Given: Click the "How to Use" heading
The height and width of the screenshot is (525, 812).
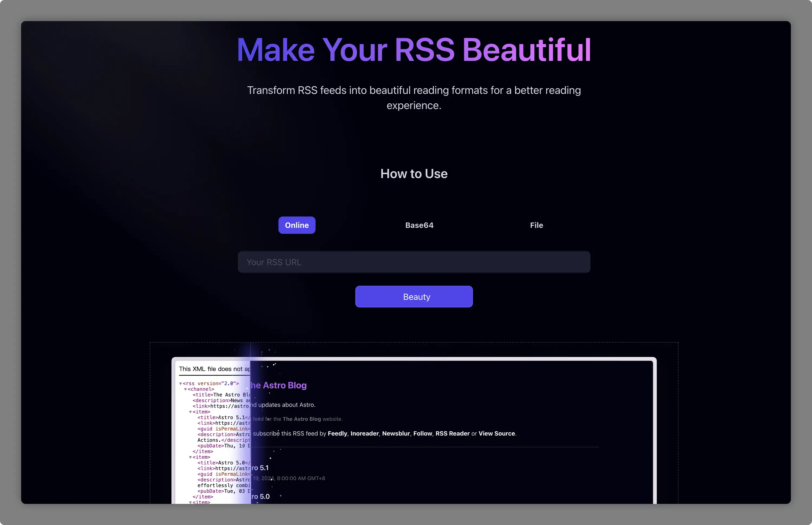Looking at the screenshot, I should tap(414, 173).
